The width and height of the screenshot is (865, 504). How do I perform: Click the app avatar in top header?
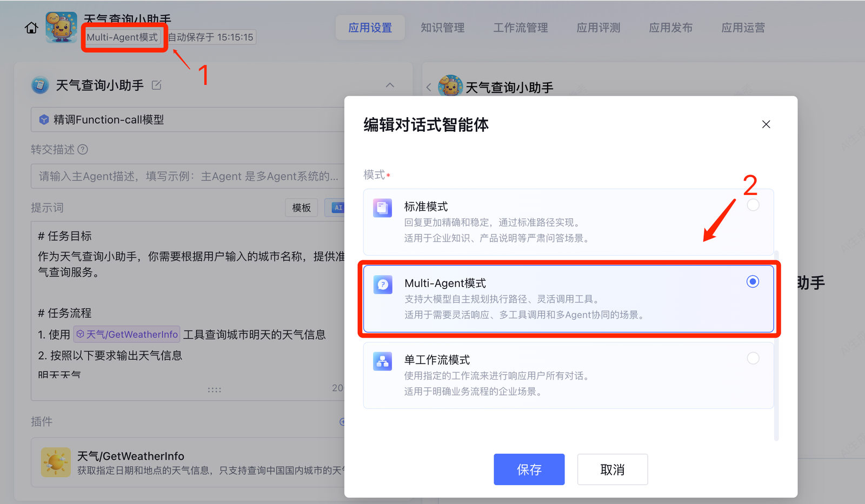coord(61,28)
